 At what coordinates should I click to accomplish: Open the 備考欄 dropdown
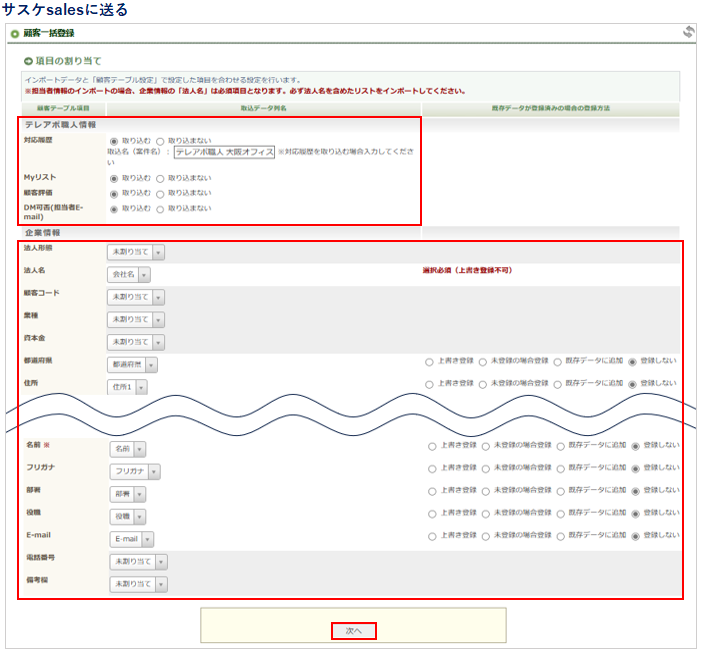[139, 584]
